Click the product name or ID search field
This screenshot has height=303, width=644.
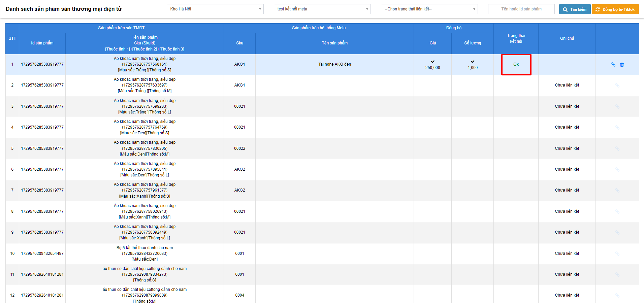click(x=521, y=9)
